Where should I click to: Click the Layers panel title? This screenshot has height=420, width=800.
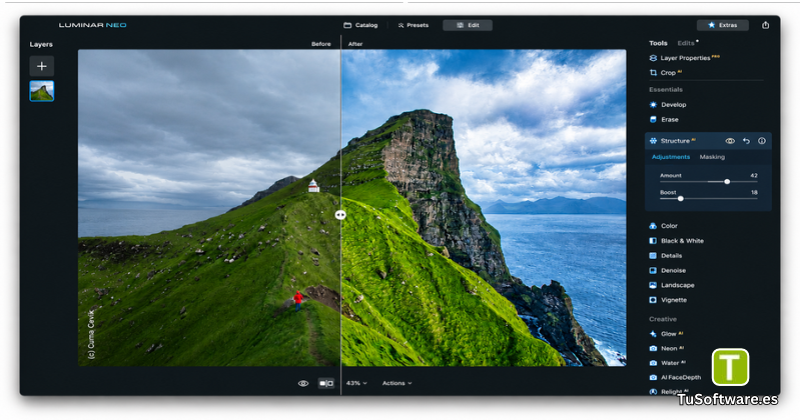pos(41,44)
